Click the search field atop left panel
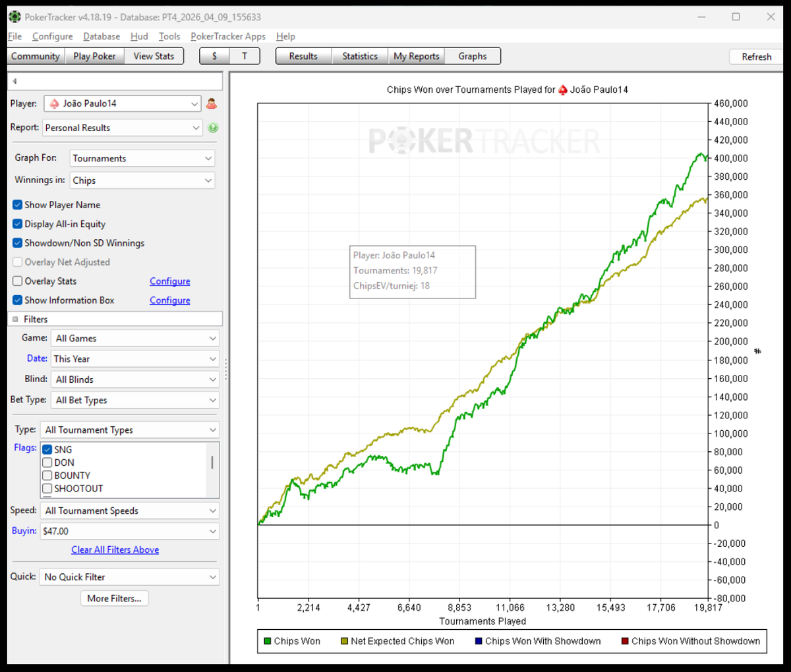791x672 pixels. [x=115, y=81]
